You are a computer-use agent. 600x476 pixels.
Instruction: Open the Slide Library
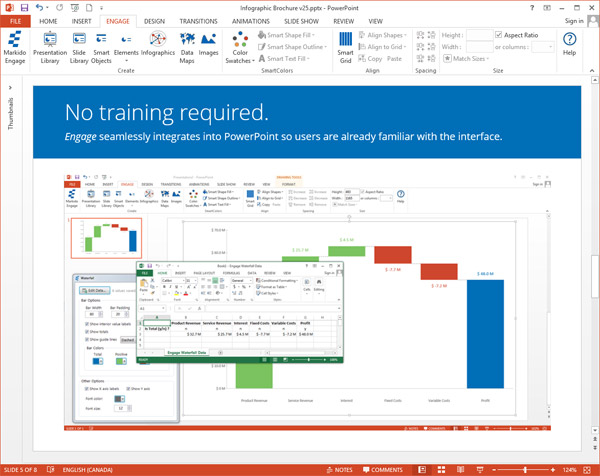tap(79, 48)
